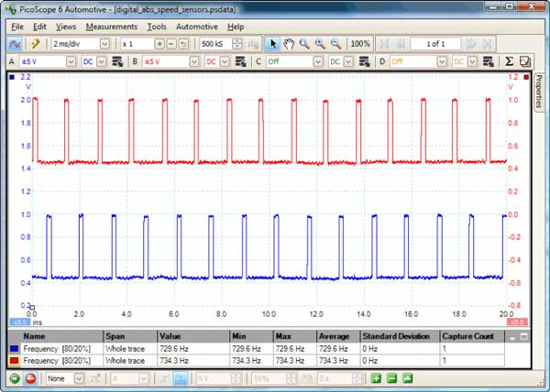Choose the arrow selection pointer tool
This screenshot has width=550, height=392.
[x=273, y=44]
